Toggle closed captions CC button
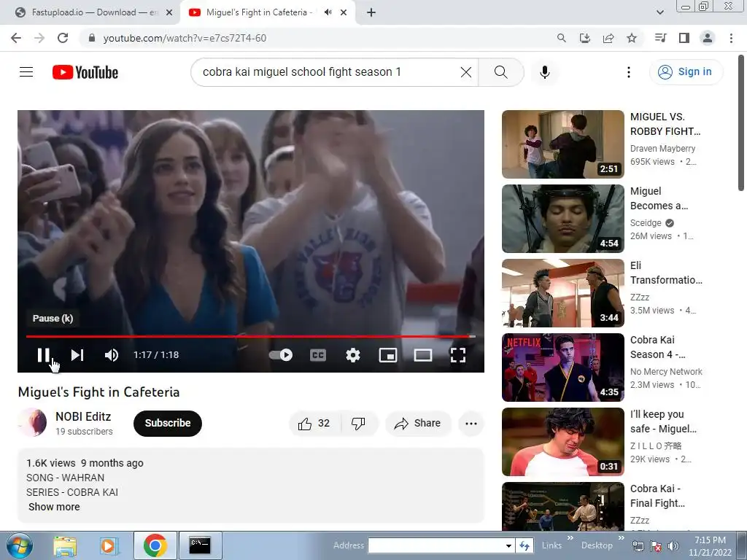This screenshot has height=560, width=747. (x=318, y=355)
